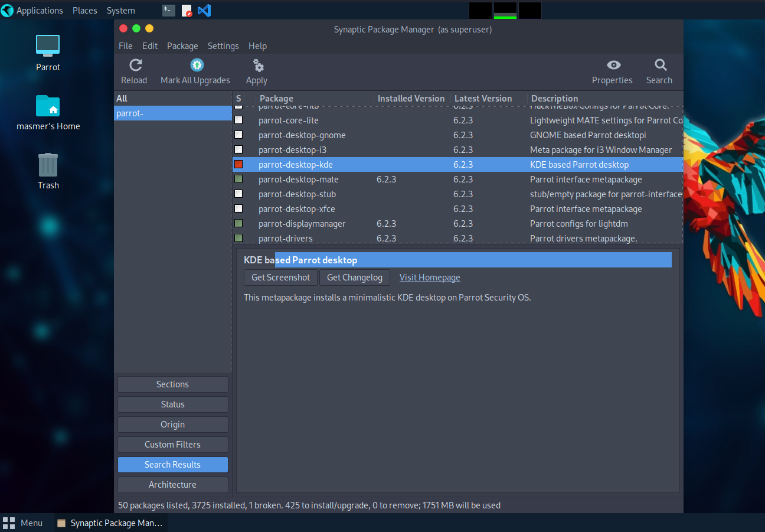Open the Custom Filters view
Screen dimensions: 765x532
pyautogui.click(x=172, y=444)
